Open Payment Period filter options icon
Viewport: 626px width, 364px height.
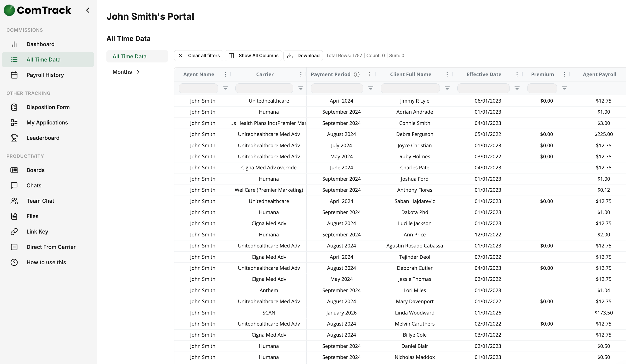[x=371, y=88]
